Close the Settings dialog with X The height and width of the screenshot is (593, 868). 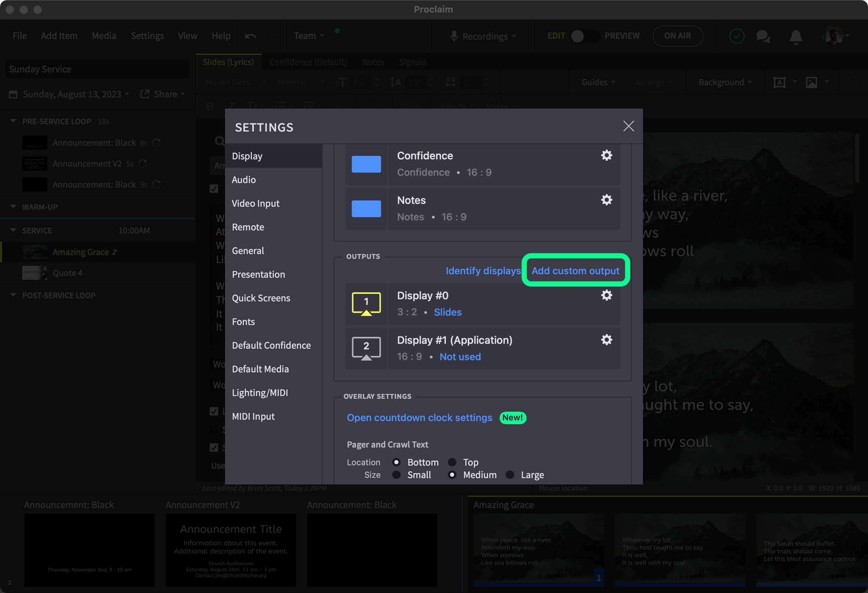(629, 126)
